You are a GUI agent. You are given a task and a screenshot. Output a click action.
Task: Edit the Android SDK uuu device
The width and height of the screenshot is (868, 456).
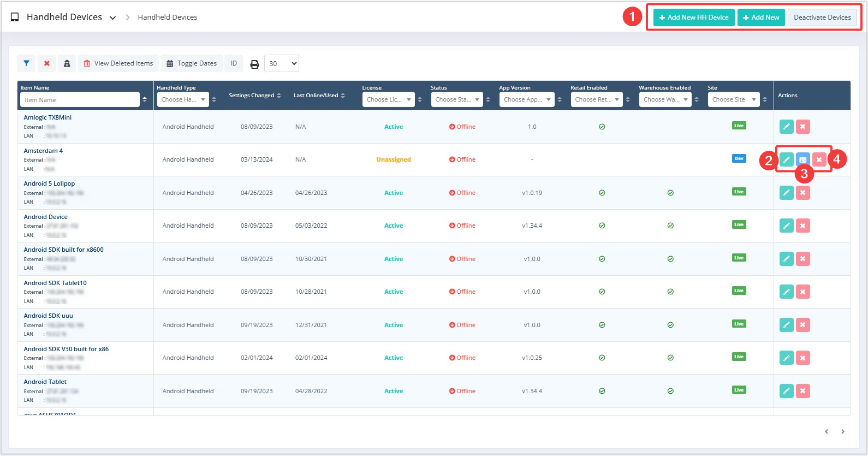(x=786, y=325)
